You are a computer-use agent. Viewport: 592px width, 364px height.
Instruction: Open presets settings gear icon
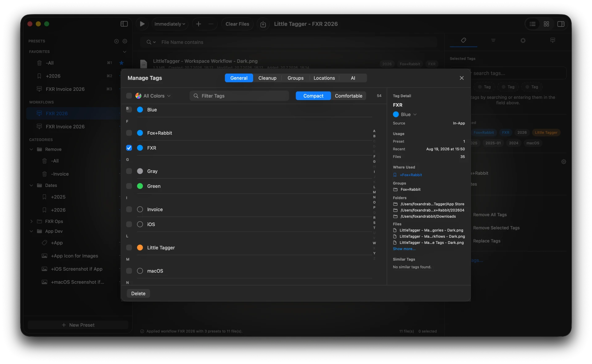(x=125, y=41)
